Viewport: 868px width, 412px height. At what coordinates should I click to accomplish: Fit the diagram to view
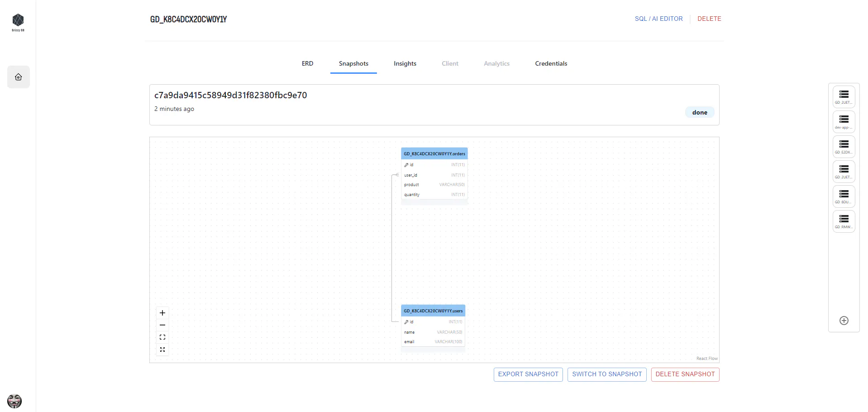pos(162,337)
